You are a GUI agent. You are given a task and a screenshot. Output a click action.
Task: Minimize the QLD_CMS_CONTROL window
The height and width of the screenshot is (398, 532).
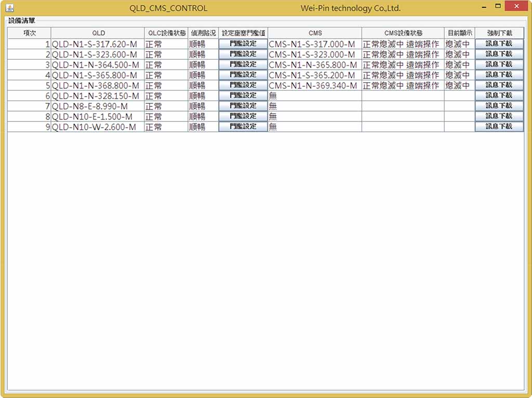[x=484, y=6]
